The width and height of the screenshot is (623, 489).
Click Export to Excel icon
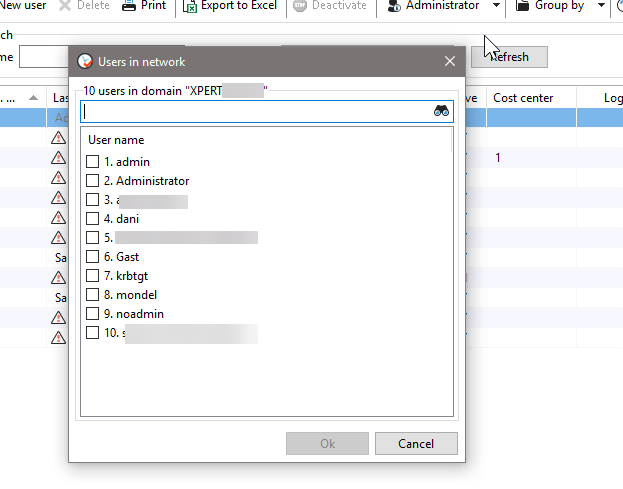[190, 6]
